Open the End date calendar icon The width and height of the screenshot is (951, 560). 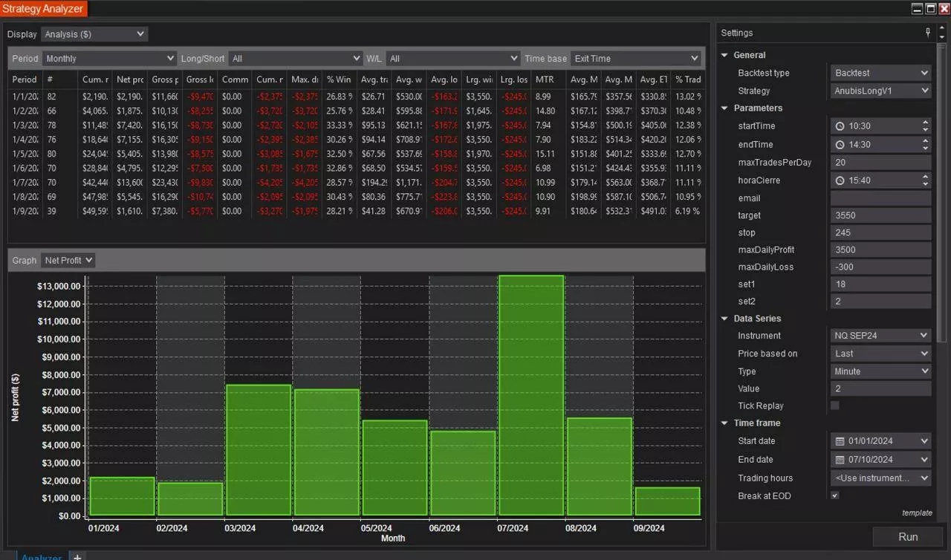[840, 460]
